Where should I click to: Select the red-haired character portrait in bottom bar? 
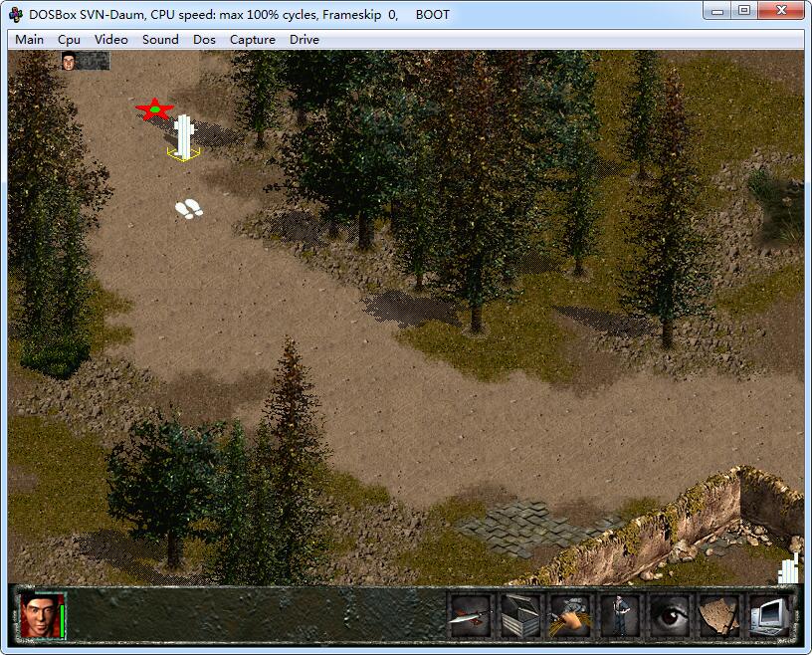tap(39, 615)
